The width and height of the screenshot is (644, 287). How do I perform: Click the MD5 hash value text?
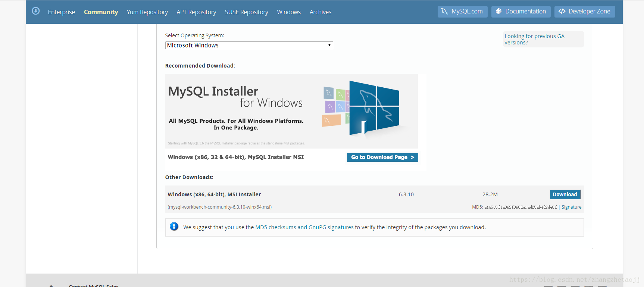coord(520,207)
